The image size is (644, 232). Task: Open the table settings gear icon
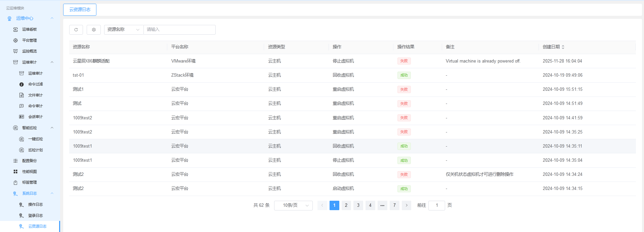coord(94,30)
